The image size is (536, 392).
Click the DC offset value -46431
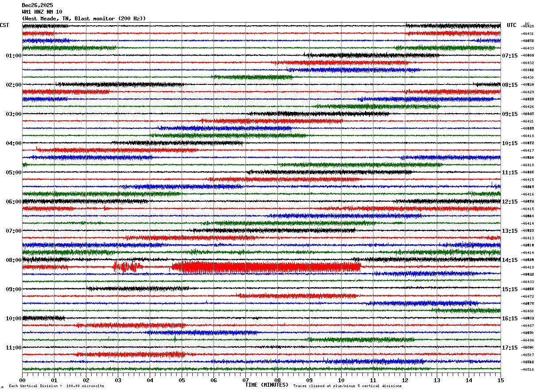pyautogui.click(x=528, y=34)
